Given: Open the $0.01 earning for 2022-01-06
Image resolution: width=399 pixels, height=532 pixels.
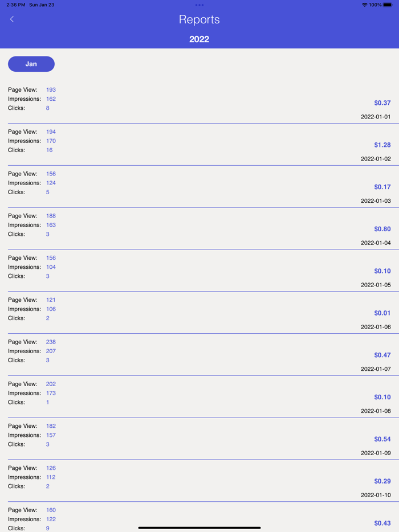Looking at the screenshot, I should click(381, 313).
